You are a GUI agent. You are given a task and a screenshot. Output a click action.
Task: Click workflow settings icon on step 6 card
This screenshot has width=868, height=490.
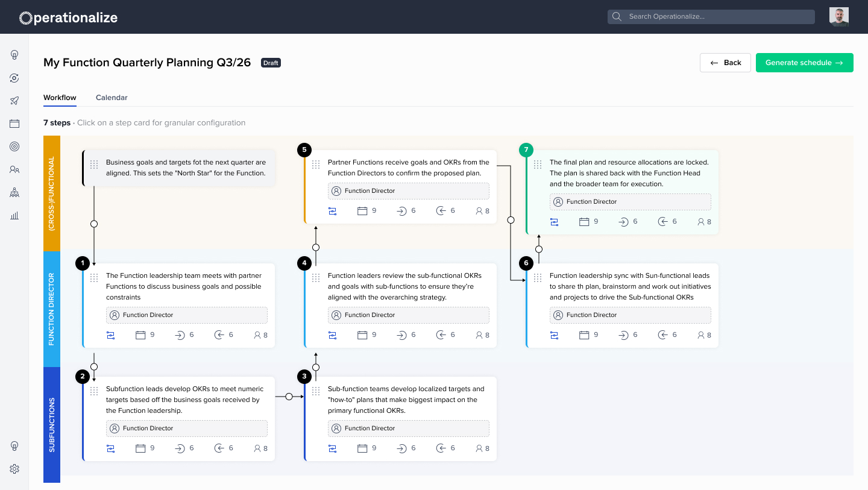(554, 335)
